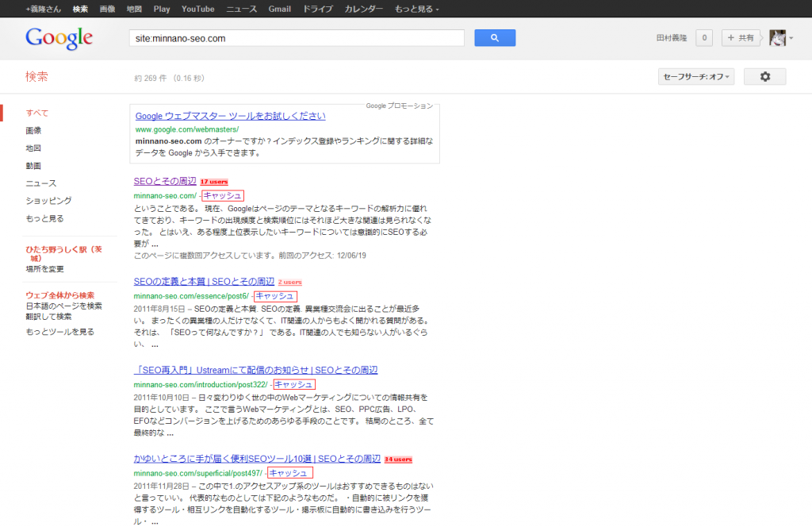Select 翻訳して検索 option

point(48,317)
